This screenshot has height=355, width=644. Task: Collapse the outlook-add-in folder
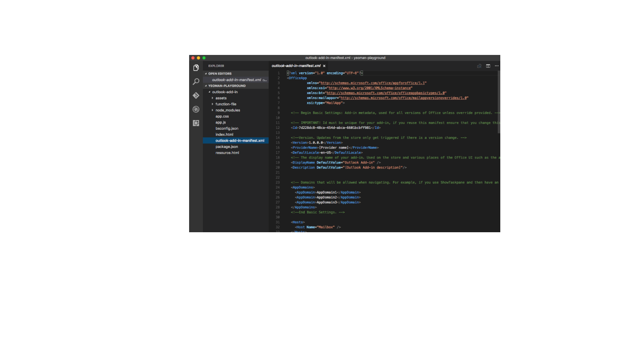click(x=225, y=92)
